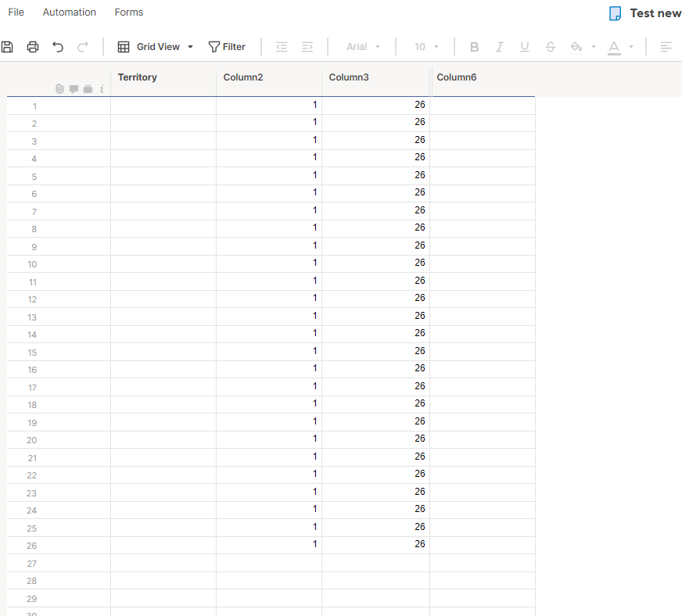Open the File menu

tap(16, 12)
